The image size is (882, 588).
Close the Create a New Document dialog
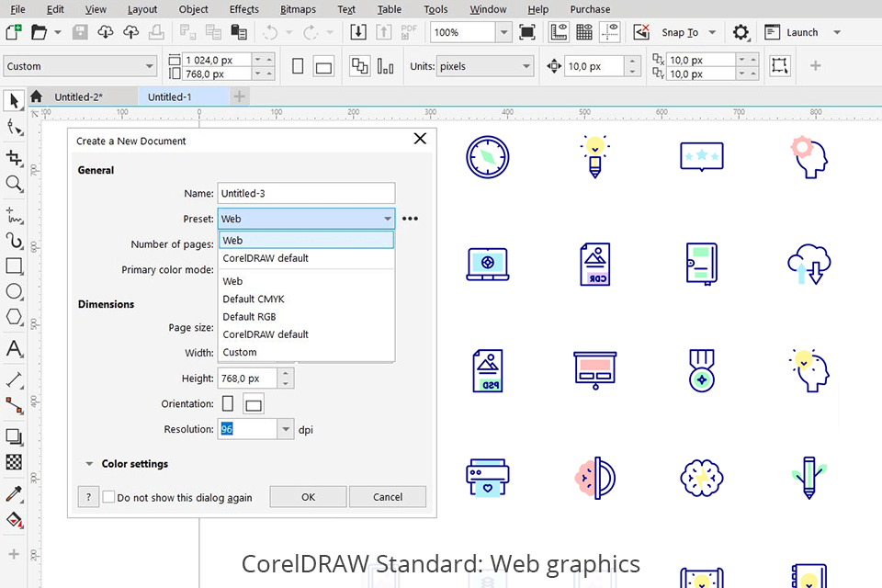tap(420, 139)
